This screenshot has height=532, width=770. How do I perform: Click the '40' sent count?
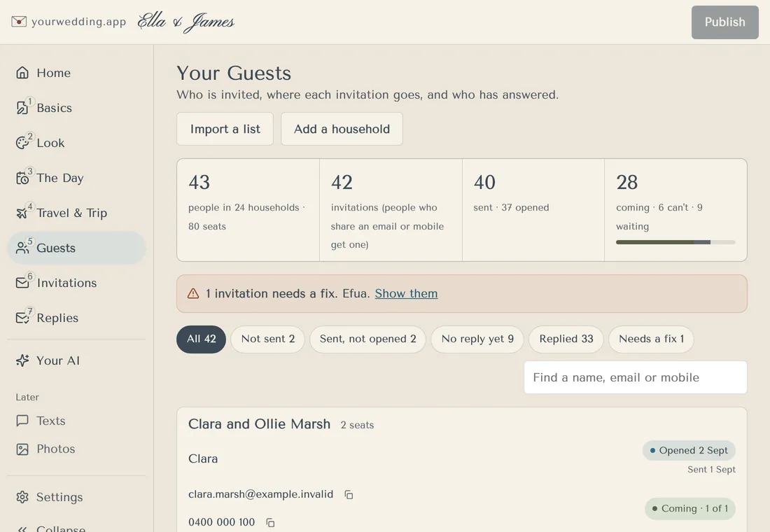[484, 183]
